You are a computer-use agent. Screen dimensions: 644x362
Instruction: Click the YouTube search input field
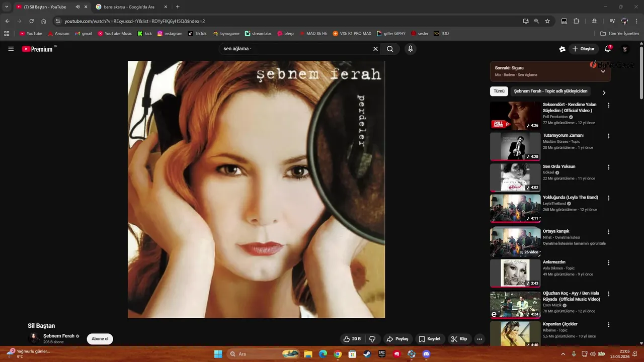(x=297, y=49)
